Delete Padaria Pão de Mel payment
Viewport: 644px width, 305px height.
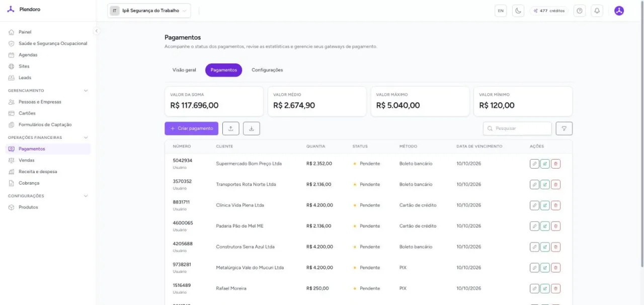pyautogui.click(x=555, y=226)
